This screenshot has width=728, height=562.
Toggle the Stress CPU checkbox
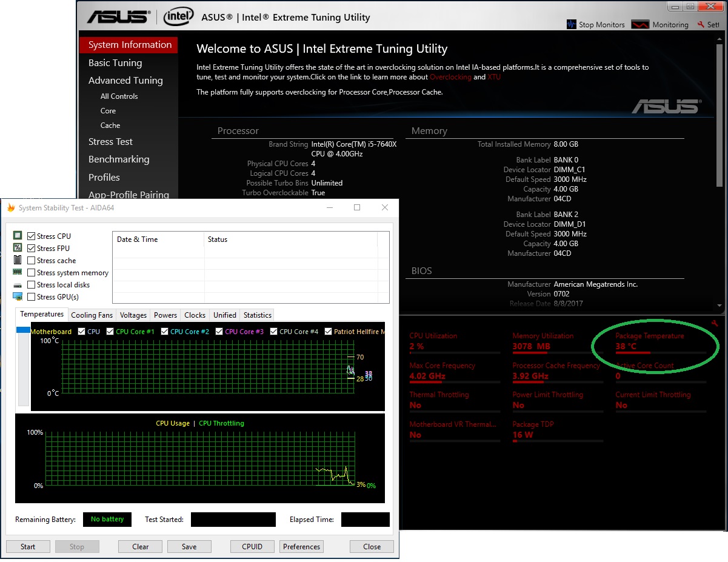click(x=31, y=236)
